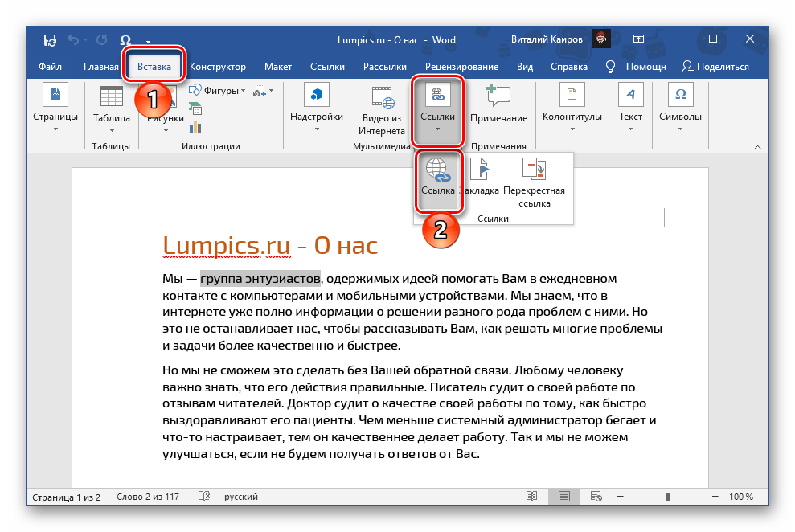
Task: Select Print layout view button
Action: point(564,497)
